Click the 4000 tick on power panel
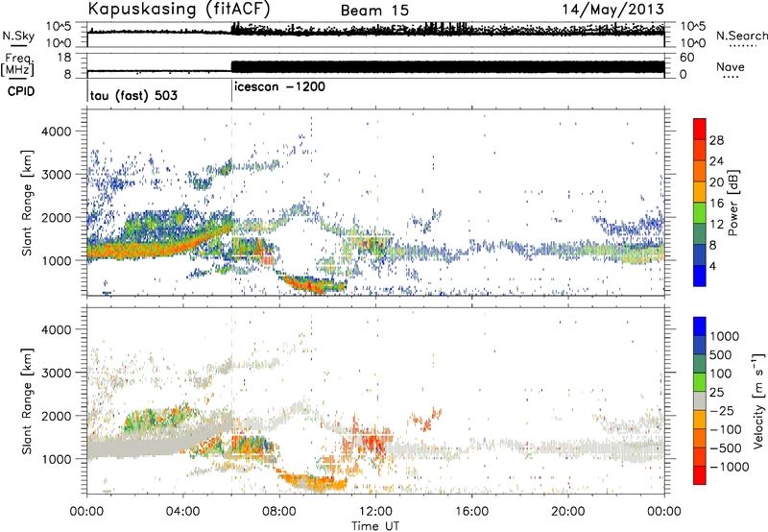 [56, 132]
